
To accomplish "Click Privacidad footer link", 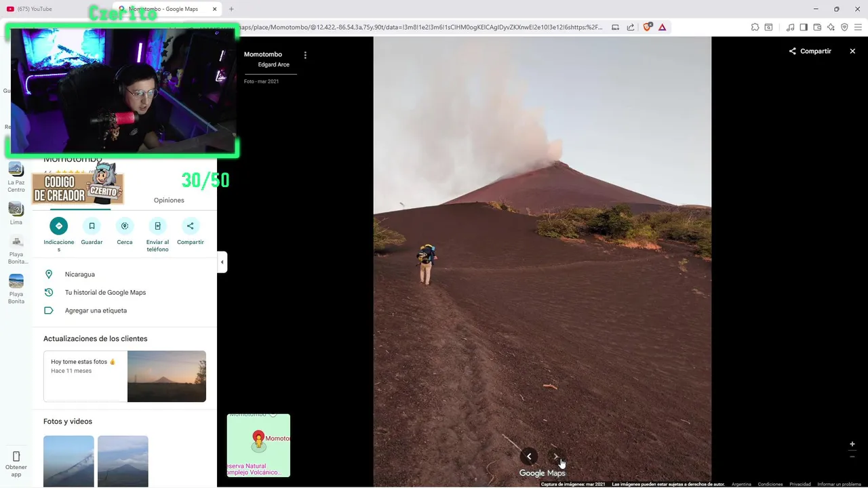I will (x=800, y=484).
